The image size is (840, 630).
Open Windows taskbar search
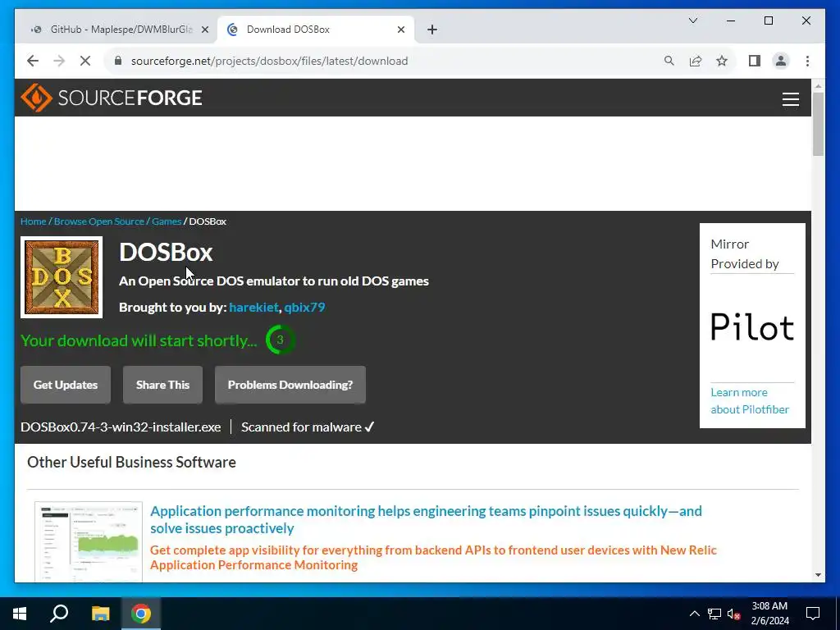[59, 614]
